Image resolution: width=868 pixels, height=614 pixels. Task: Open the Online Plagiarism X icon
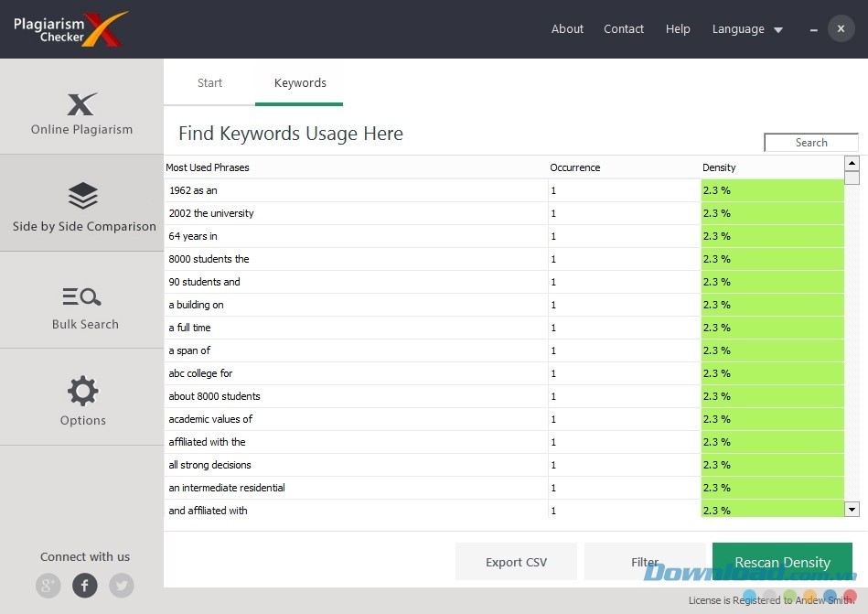pos(82,103)
